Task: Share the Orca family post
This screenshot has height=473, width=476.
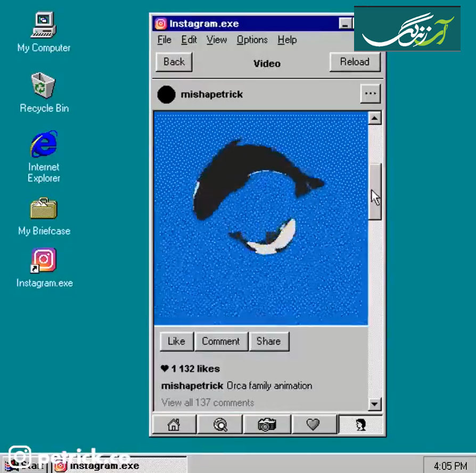Action: [269, 342]
